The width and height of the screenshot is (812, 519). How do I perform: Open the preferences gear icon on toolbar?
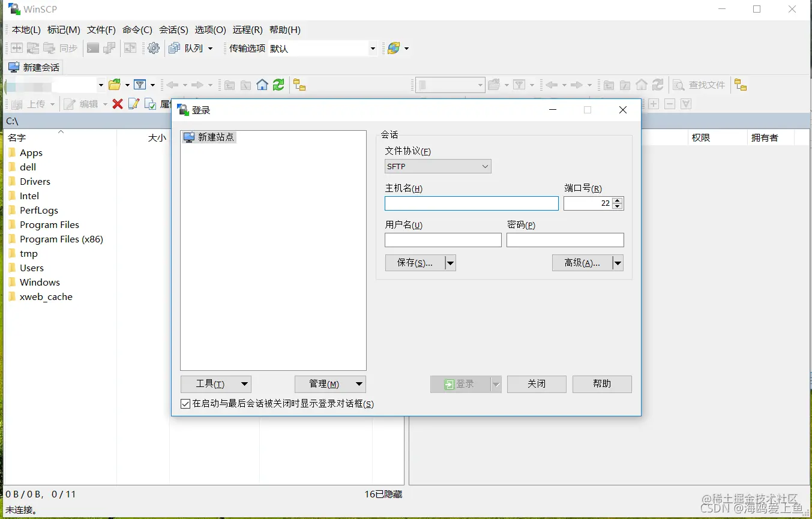coord(153,48)
